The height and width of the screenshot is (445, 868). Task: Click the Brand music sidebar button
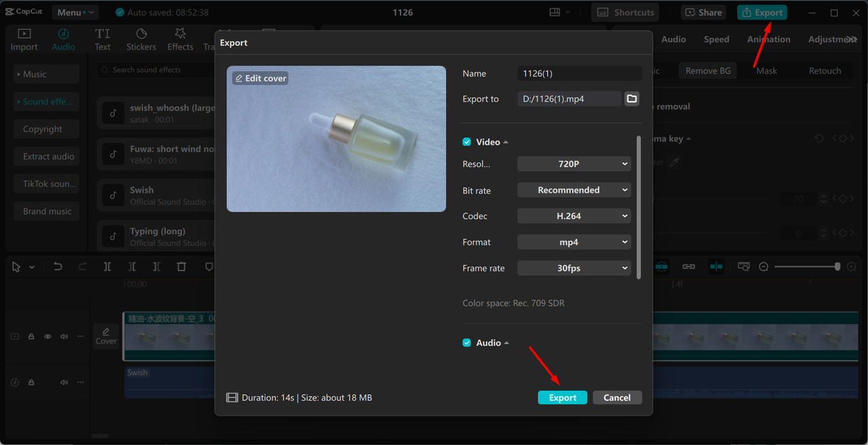click(46, 211)
